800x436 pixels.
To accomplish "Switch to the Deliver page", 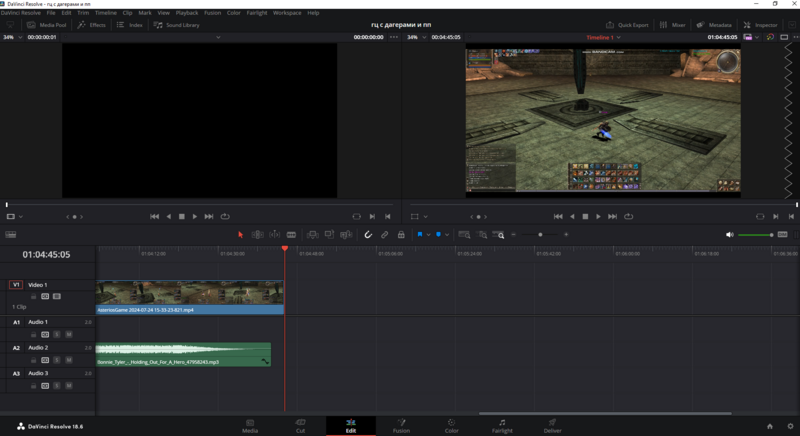I will (x=552, y=426).
